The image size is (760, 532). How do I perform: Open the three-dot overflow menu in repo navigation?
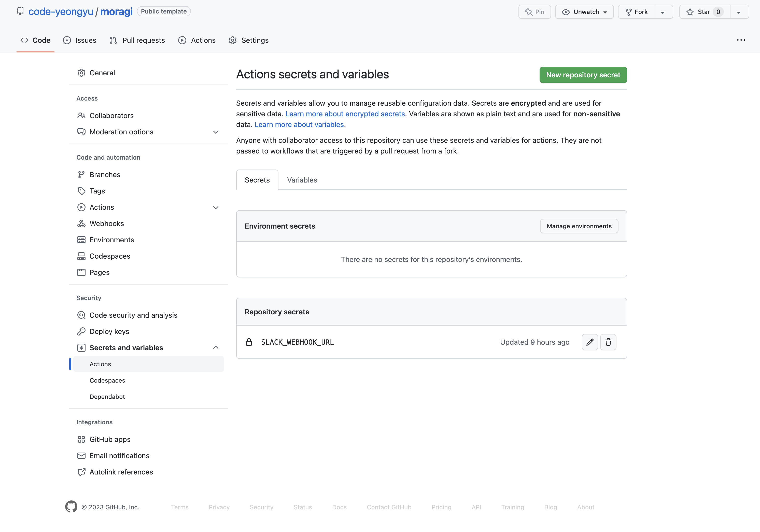point(741,40)
